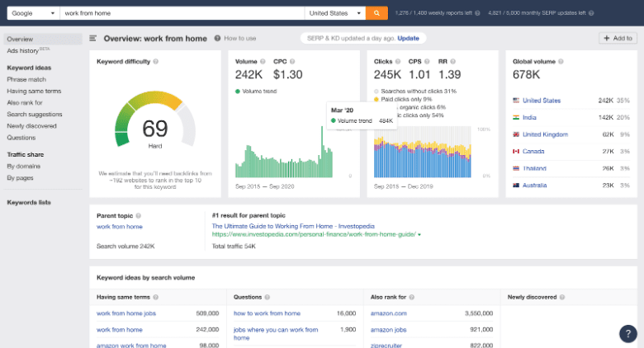This screenshot has height=348, width=644.
Task: Click info icon next to Volume
Action: click(x=263, y=62)
